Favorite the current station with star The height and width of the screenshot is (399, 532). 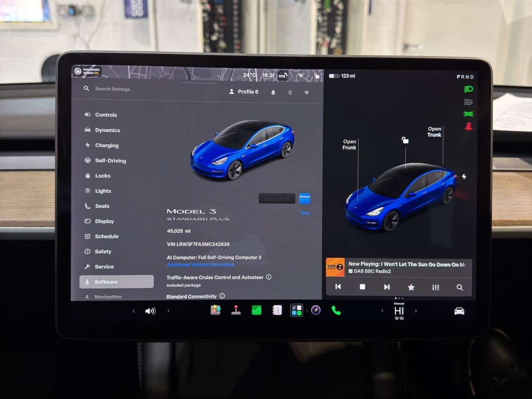pos(411,287)
